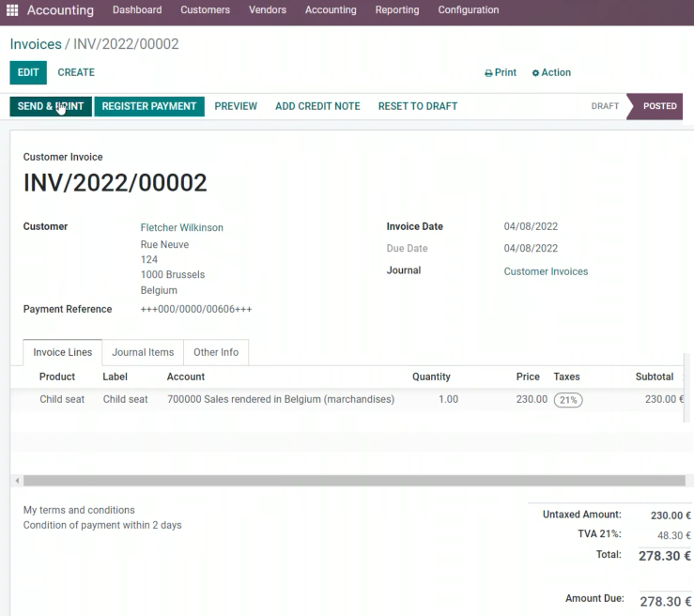Open customer Fletcher Wilkinson link

[x=182, y=227]
